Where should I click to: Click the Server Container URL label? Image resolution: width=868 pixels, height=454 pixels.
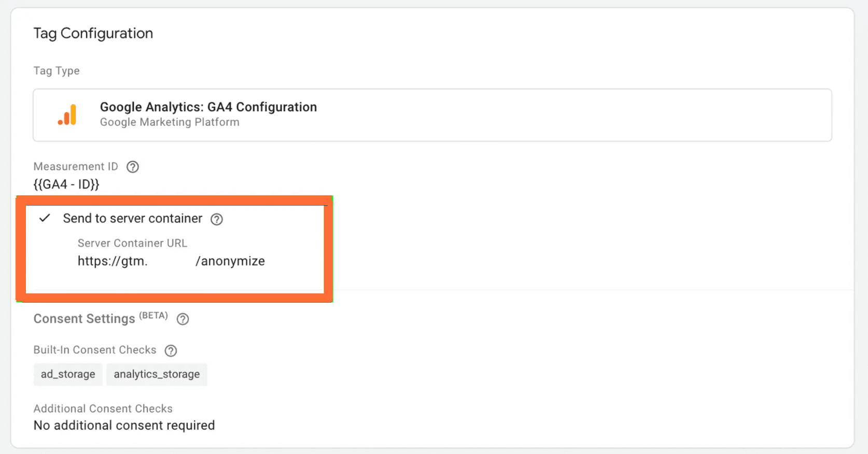[132, 243]
